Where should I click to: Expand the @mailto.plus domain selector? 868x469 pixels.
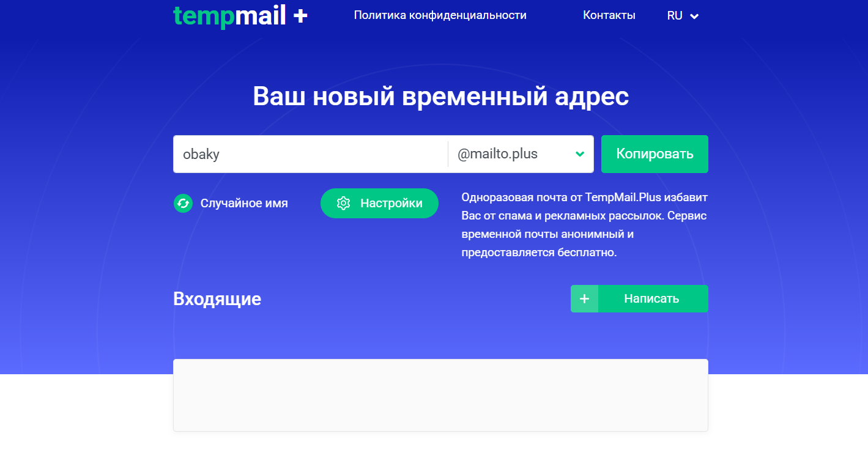click(x=520, y=154)
